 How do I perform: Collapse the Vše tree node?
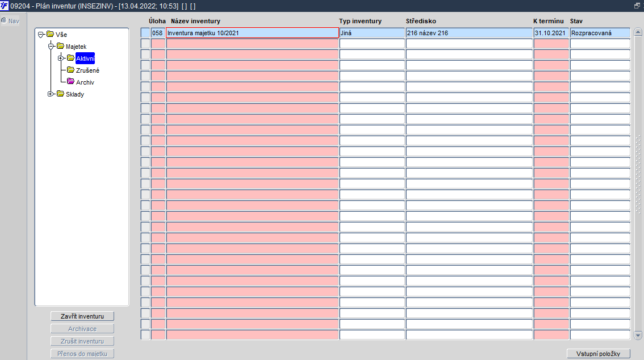coord(41,35)
